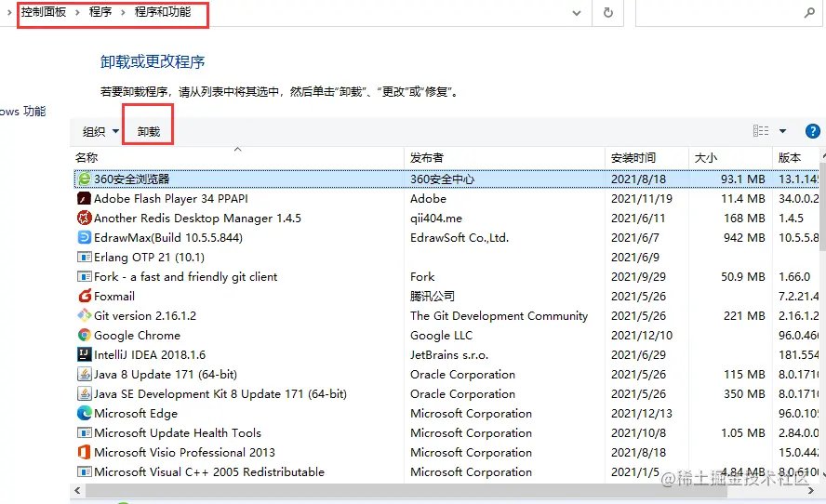Click the Google Chrome icon

coord(85,335)
